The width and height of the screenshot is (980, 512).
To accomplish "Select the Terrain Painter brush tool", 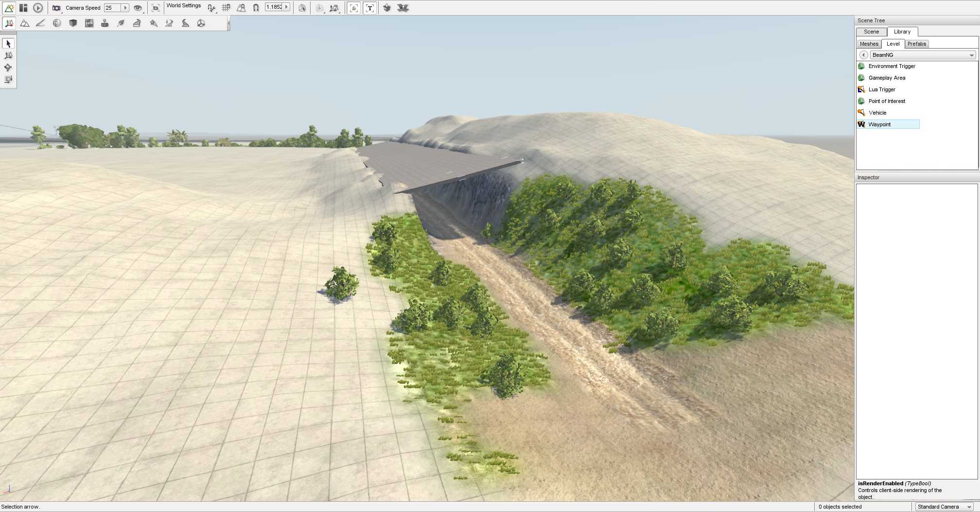I will [x=41, y=23].
